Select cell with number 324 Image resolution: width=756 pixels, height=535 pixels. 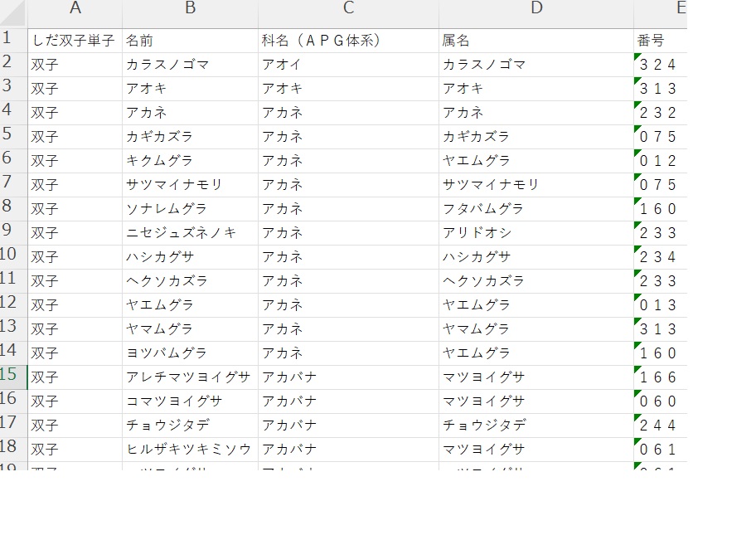pos(661,65)
